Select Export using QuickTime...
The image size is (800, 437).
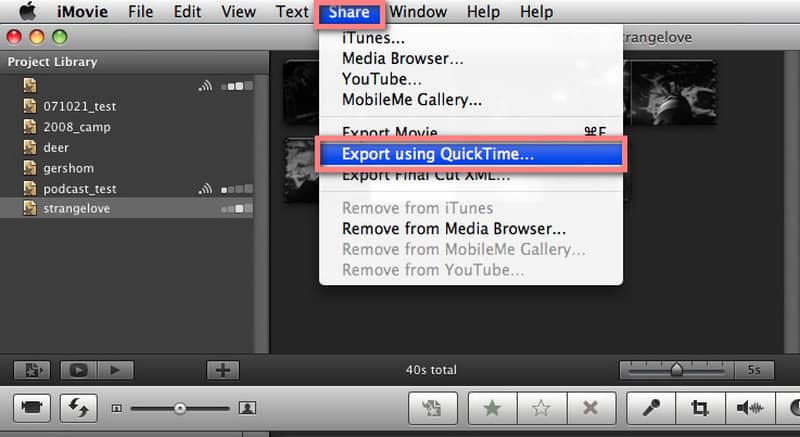coord(470,154)
